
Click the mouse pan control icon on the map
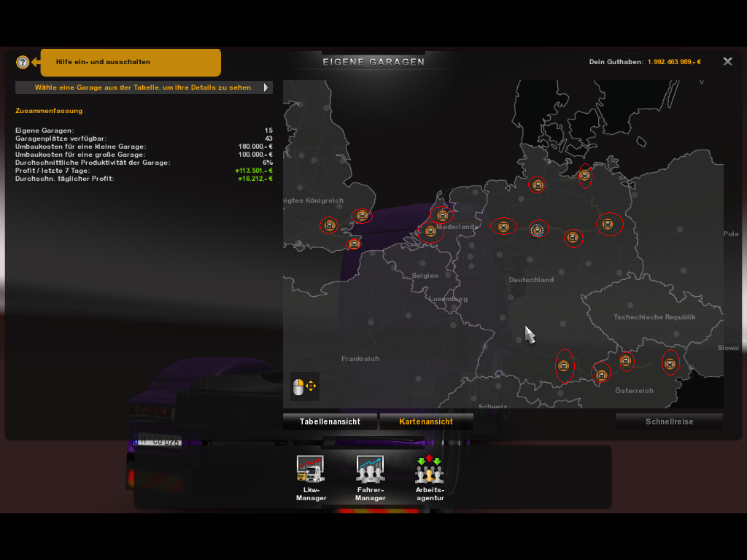pyautogui.click(x=304, y=386)
